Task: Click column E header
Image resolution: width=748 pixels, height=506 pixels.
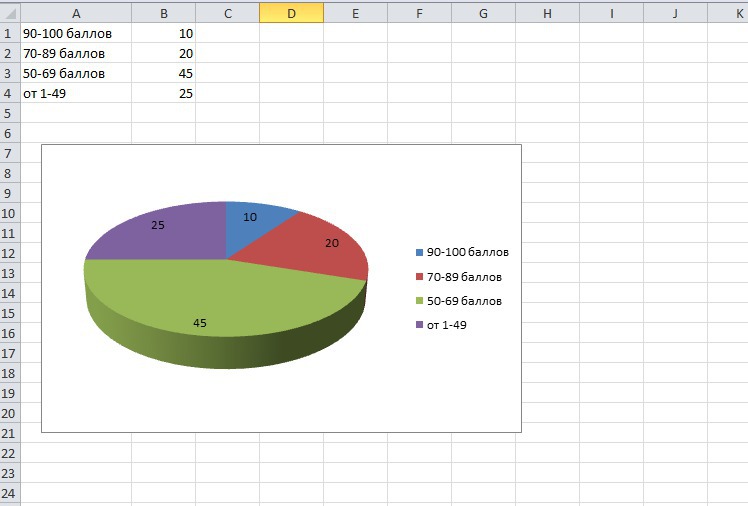Action: point(355,13)
